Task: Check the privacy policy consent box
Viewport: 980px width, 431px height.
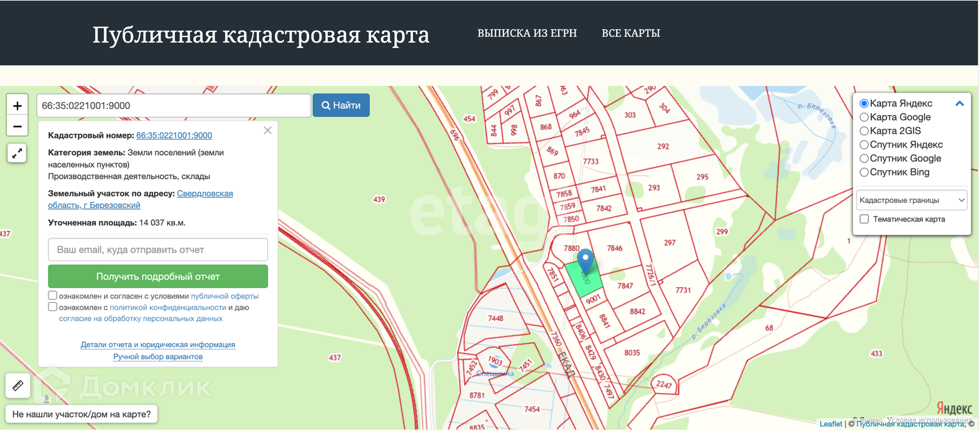Action: coord(53,307)
